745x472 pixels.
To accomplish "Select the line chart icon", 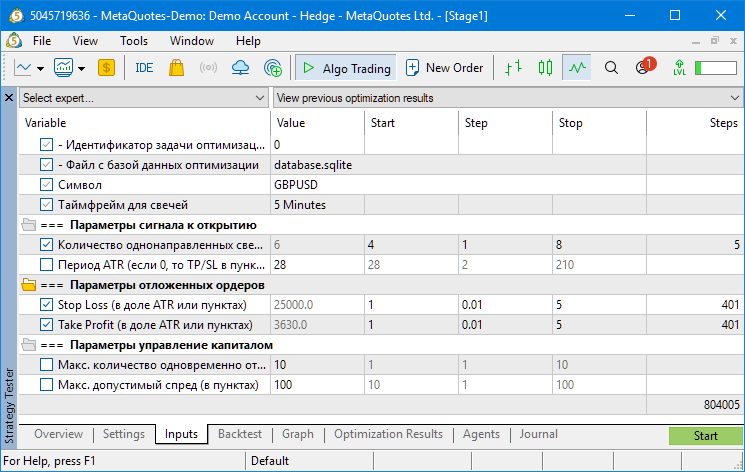I will (576, 68).
